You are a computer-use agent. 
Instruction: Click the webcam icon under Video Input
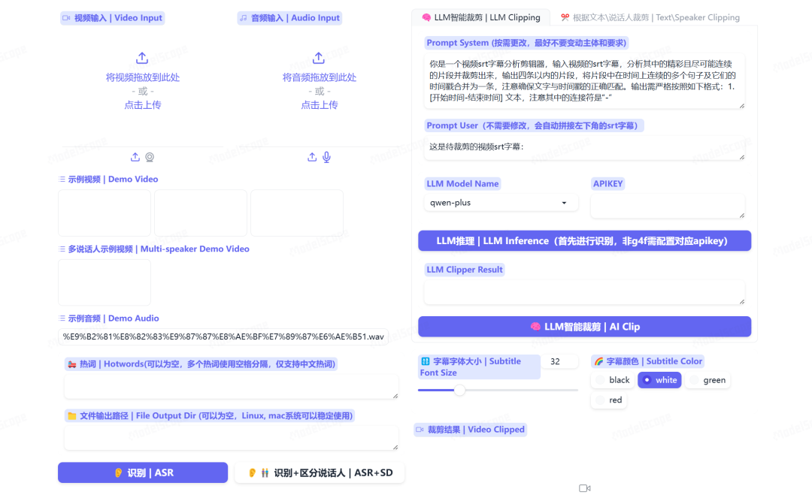(150, 157)
